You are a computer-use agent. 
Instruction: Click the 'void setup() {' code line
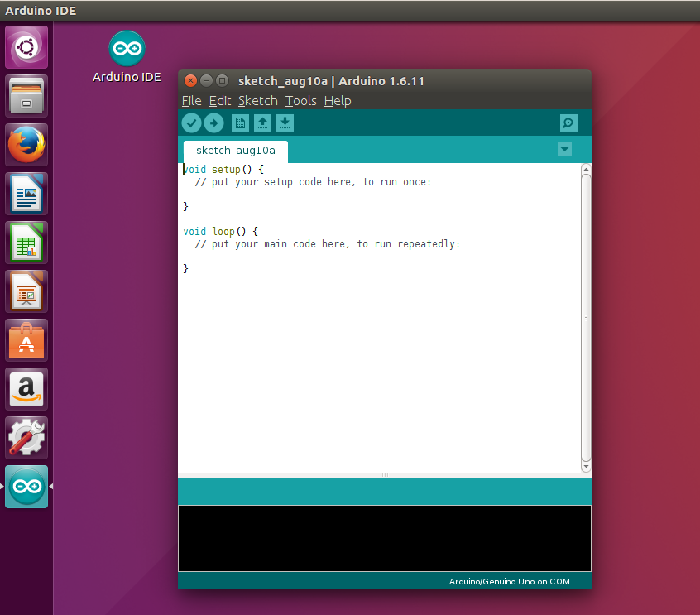tap(223, 170)
